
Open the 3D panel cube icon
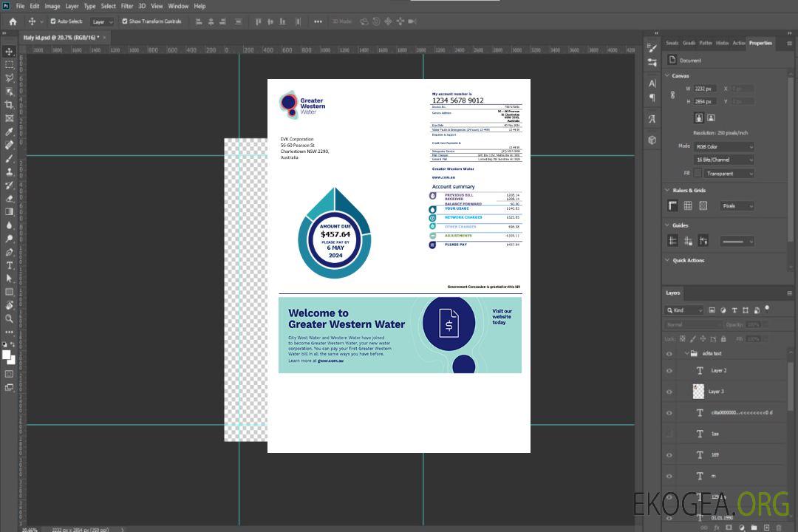click(652, 140)
